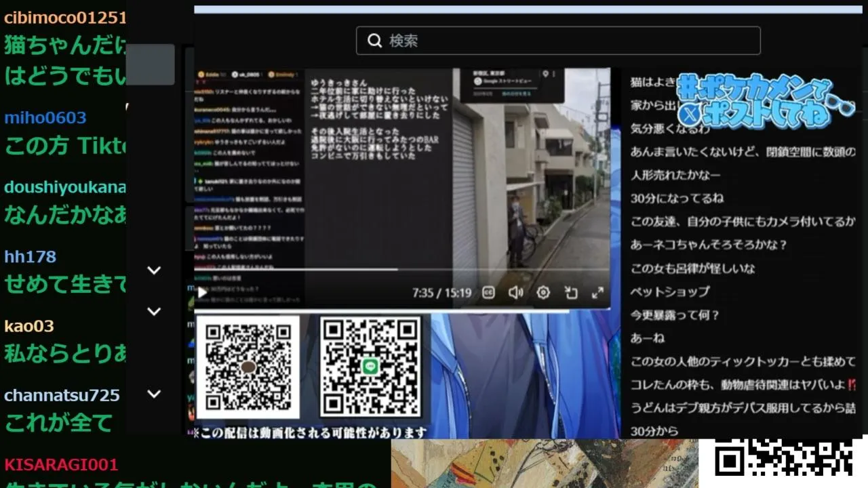The image size is (868, 488).
Task: Open the three-dot menu in the Street View card
Action: [554, 74]
